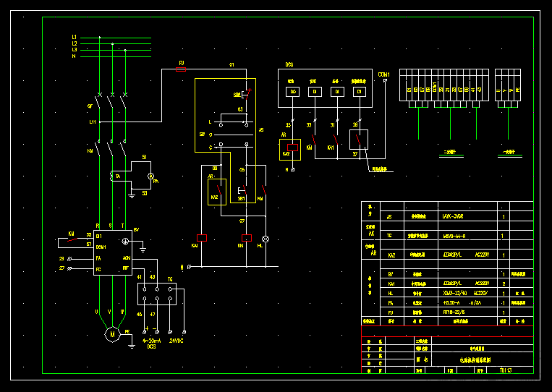
Task: Click the QF circuit breaker label
Action: click(90, 106)
